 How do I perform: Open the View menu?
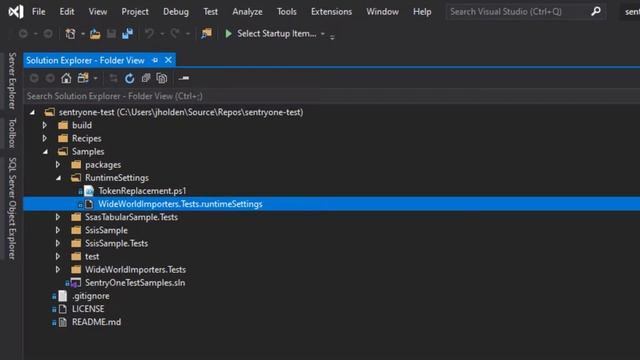pos(98,11)
